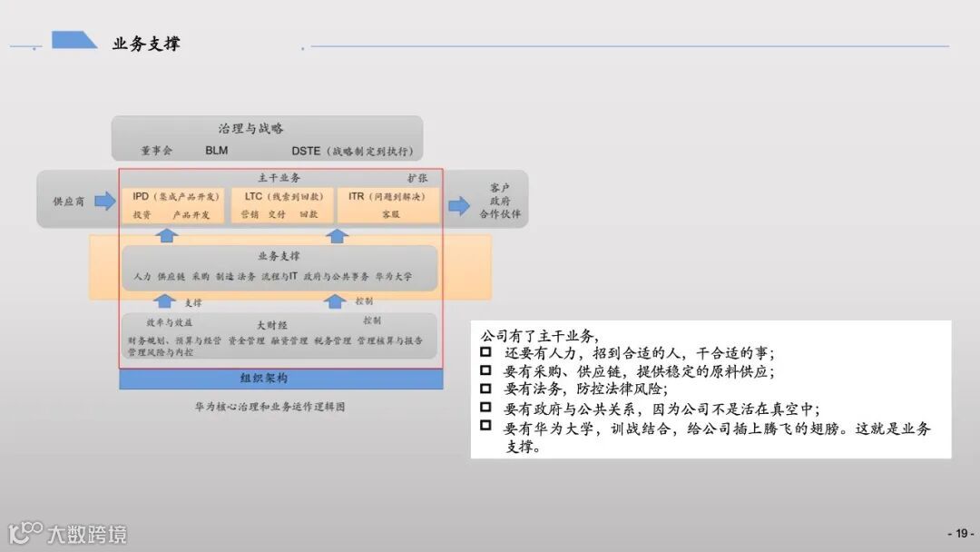Select the sentence 要有法务，防控法律风险

tap(585, 389)
